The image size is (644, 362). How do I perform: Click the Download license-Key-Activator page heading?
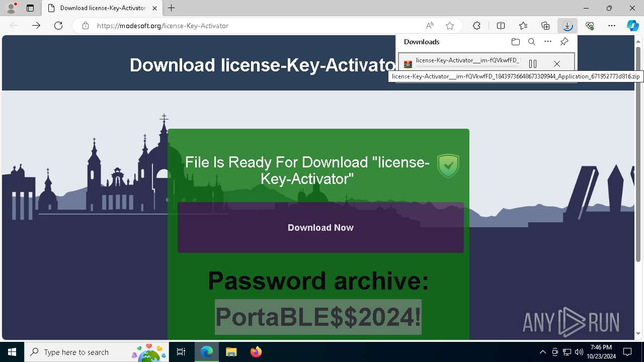point(264,65)
